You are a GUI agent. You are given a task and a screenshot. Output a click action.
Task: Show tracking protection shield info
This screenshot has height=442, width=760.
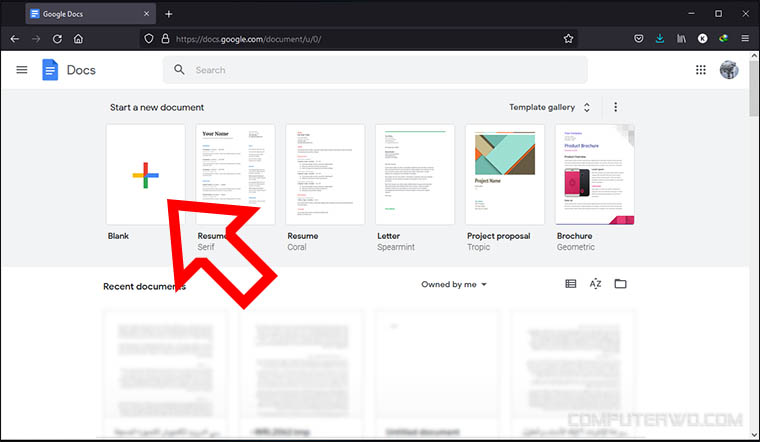pyautogui.click(x=149, y=39)
